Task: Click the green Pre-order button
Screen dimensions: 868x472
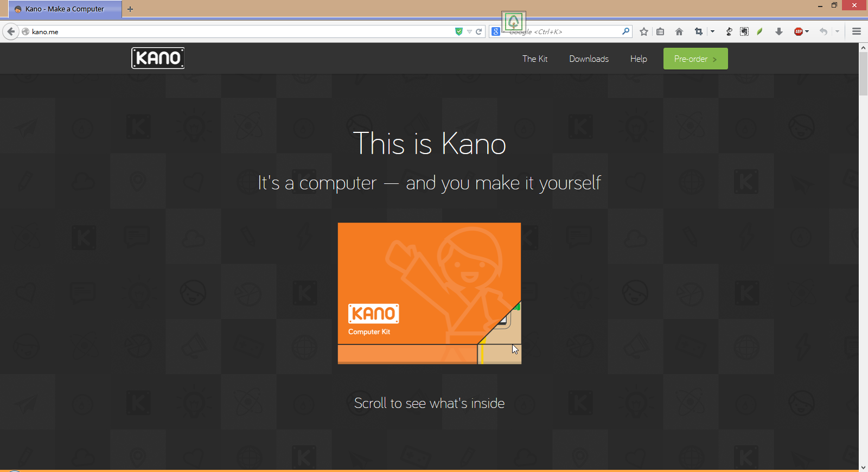Action: (695, 59)
